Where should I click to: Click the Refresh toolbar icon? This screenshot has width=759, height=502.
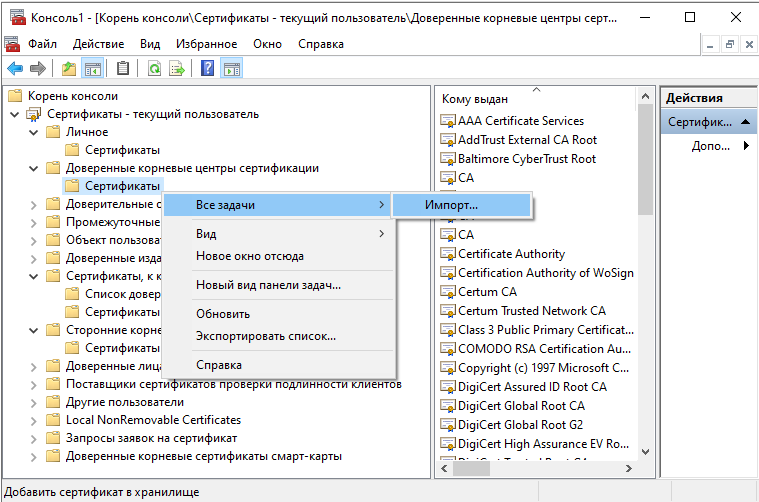(x=154, y=68)
